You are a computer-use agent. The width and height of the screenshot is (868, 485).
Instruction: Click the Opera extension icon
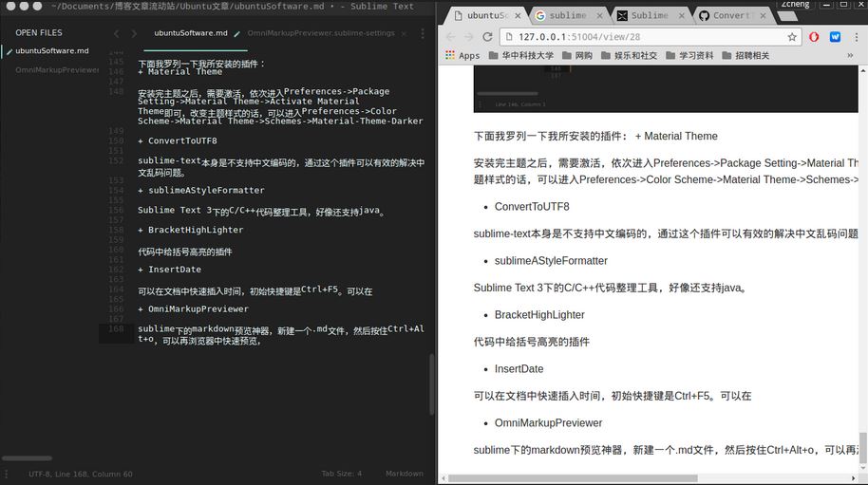[x=814, y=37]
